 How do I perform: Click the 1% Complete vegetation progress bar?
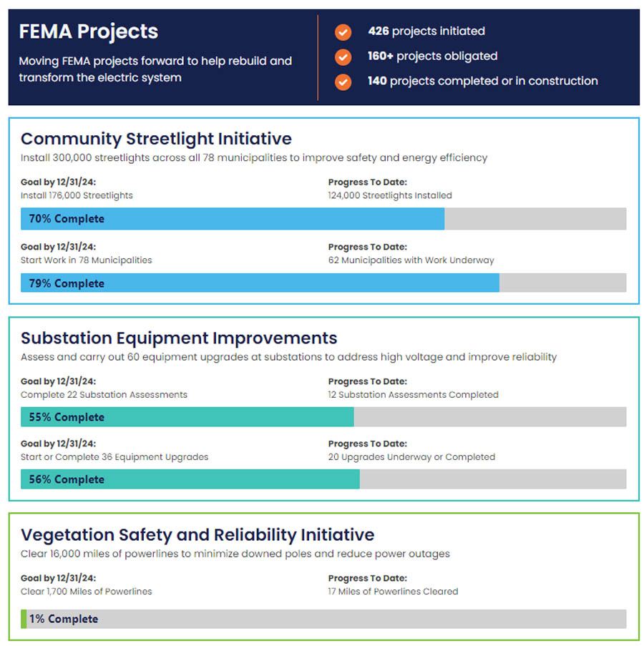pos(323,619)
